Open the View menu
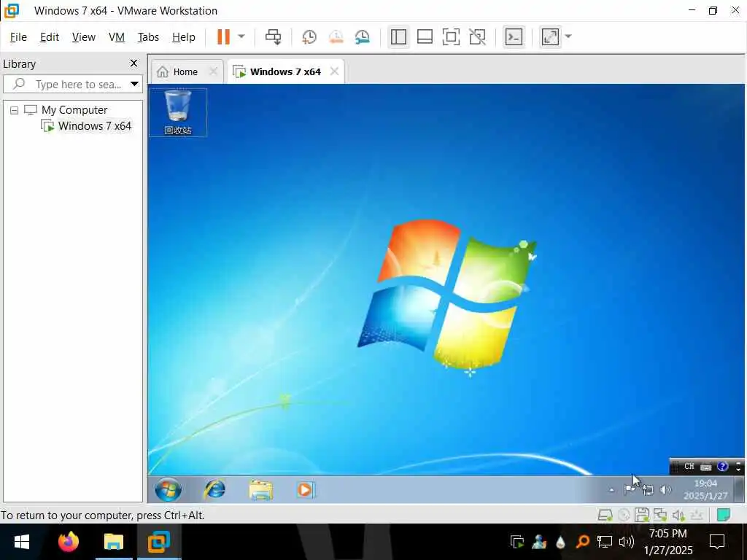The height and width of the screenshot is (560, 747). [x=84, y=37]
